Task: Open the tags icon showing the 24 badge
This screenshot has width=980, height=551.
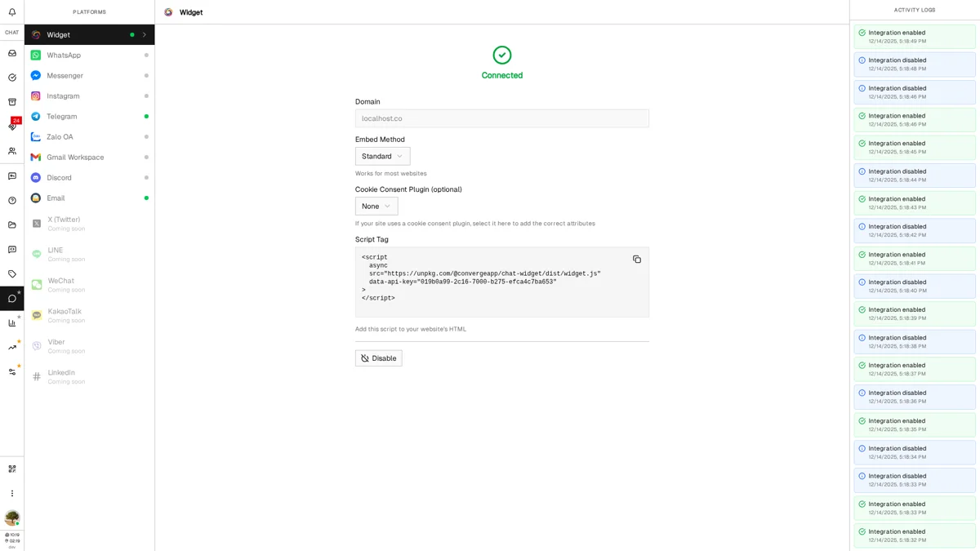Action: click(x=11, y=126)
